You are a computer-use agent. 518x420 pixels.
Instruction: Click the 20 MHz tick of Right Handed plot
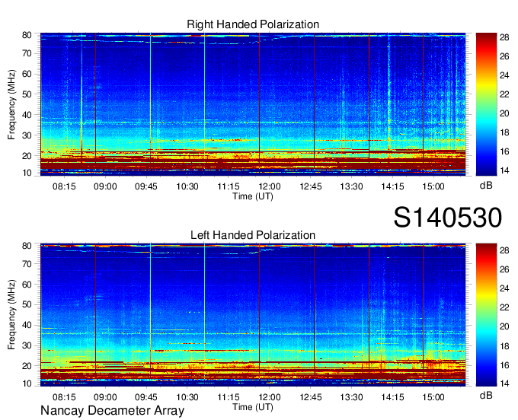[27, 156]
